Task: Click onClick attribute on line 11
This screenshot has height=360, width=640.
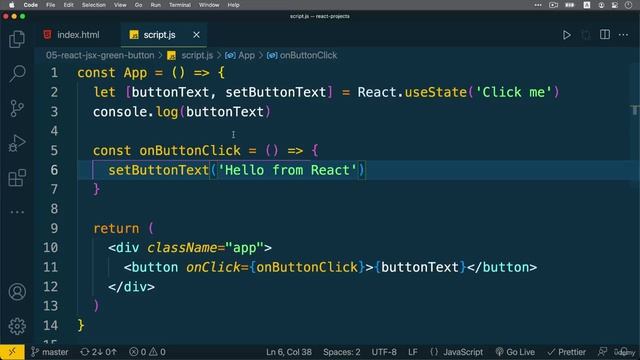Action: [x=213, y=267]
